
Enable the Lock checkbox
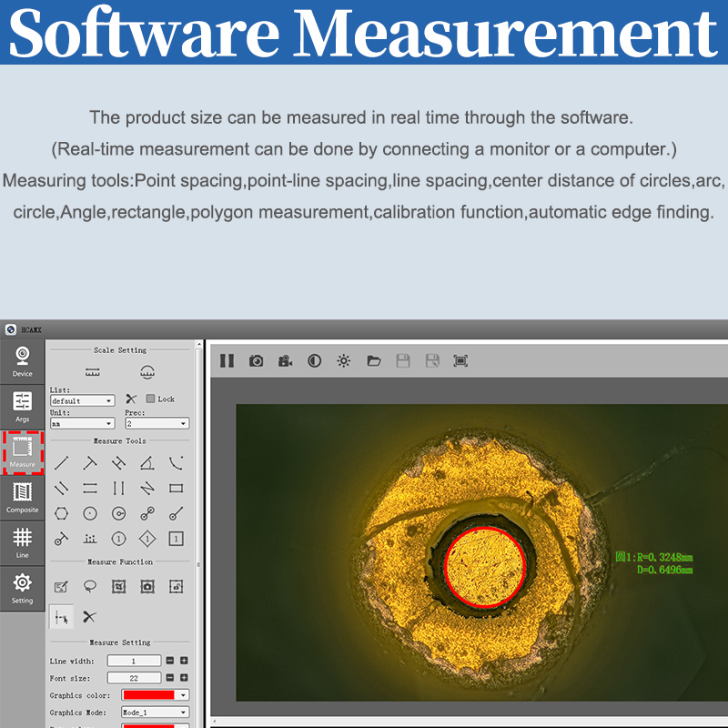pos(151,399)
